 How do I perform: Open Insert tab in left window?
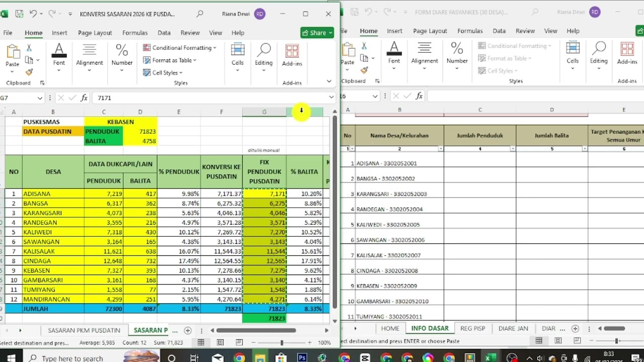[59, 33]
